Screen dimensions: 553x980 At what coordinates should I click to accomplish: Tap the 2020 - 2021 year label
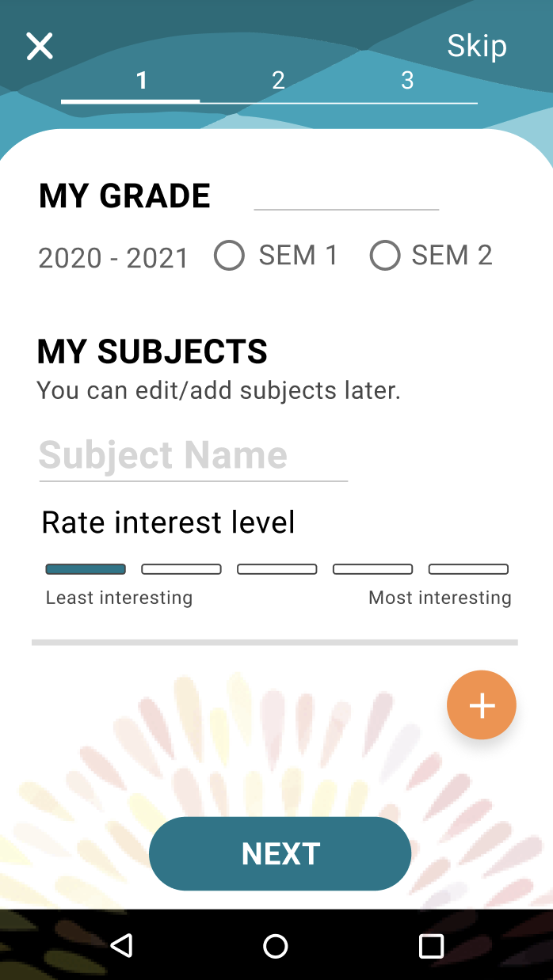pyautogui.click(x=114, y=258)
